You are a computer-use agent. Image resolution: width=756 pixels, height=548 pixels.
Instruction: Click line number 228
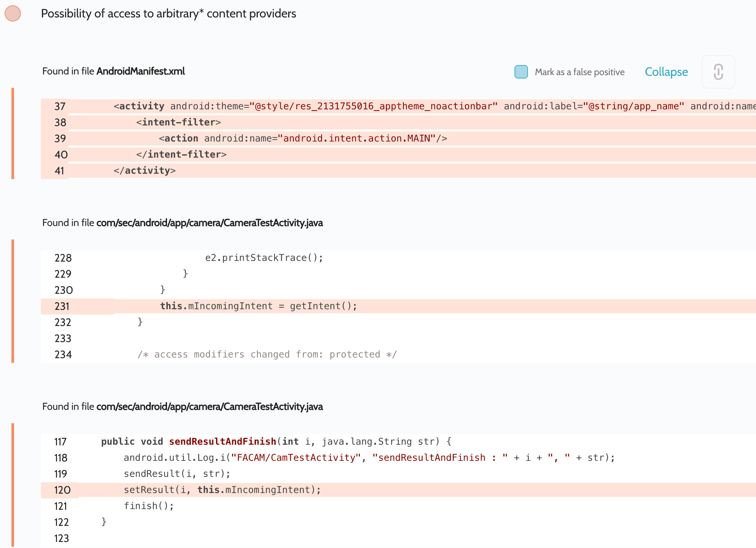point(63,258)
